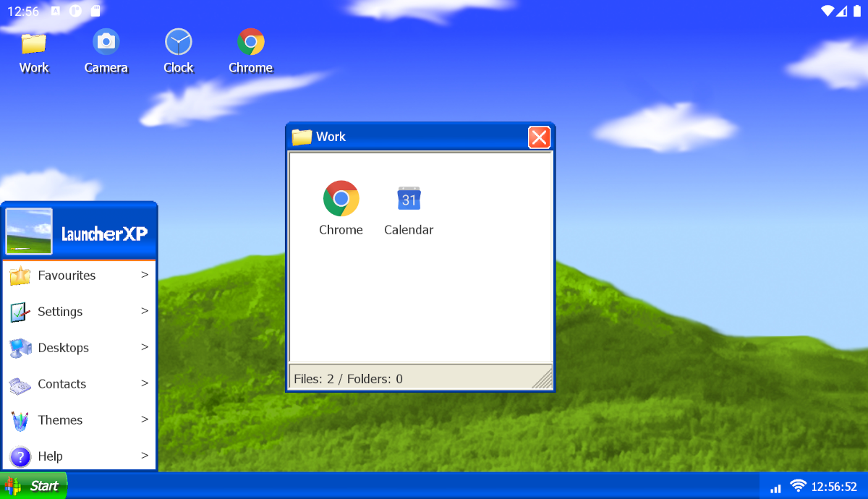Click the Themes pencil cup icon

pos(20,420)
